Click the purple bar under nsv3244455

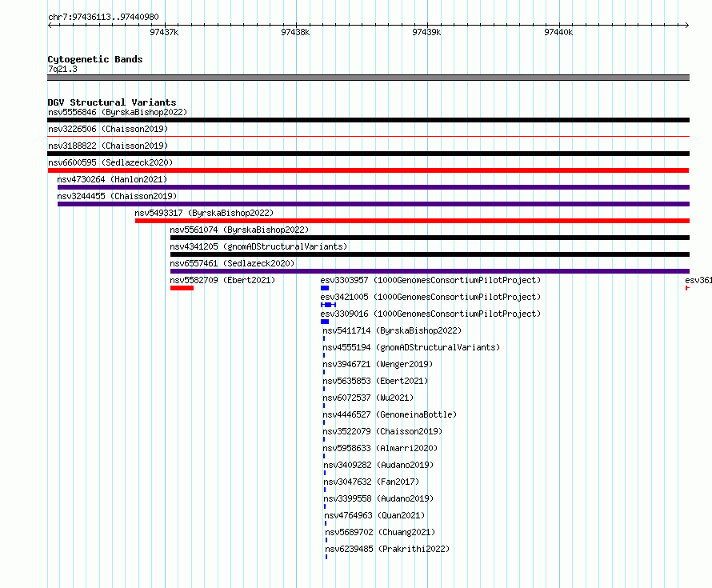(374, 204)
